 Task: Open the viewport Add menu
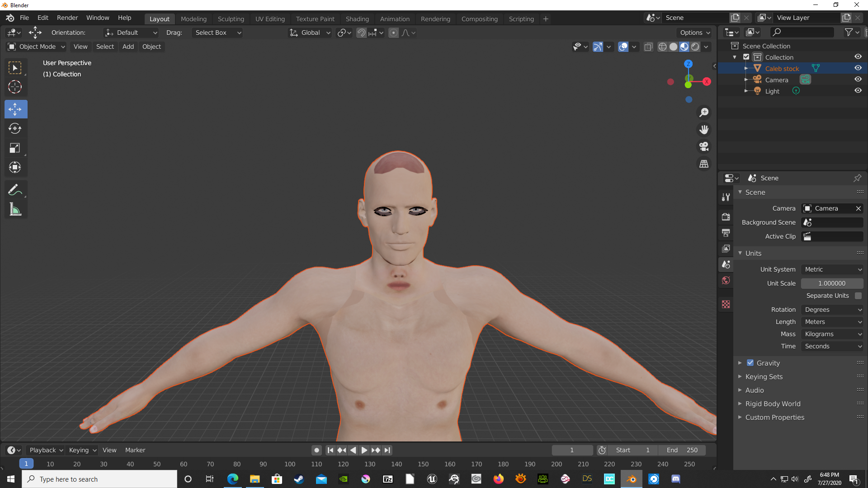click(128, 47)
